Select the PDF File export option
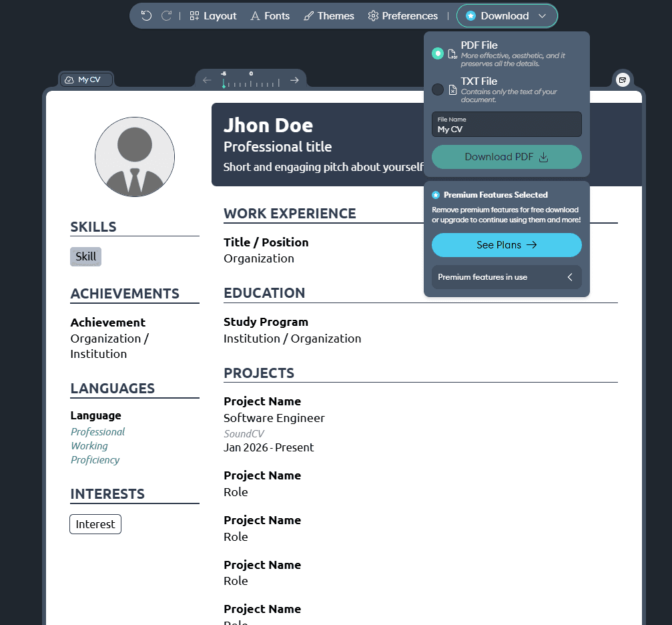 click(x=438, y=53)
